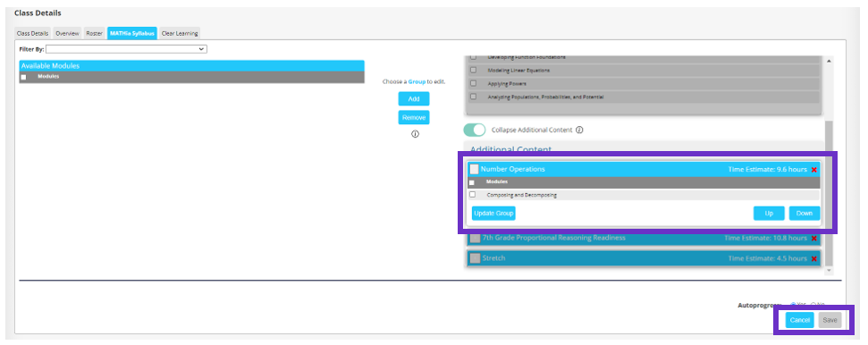Open the Clear Learning tab

click(180, 33)
